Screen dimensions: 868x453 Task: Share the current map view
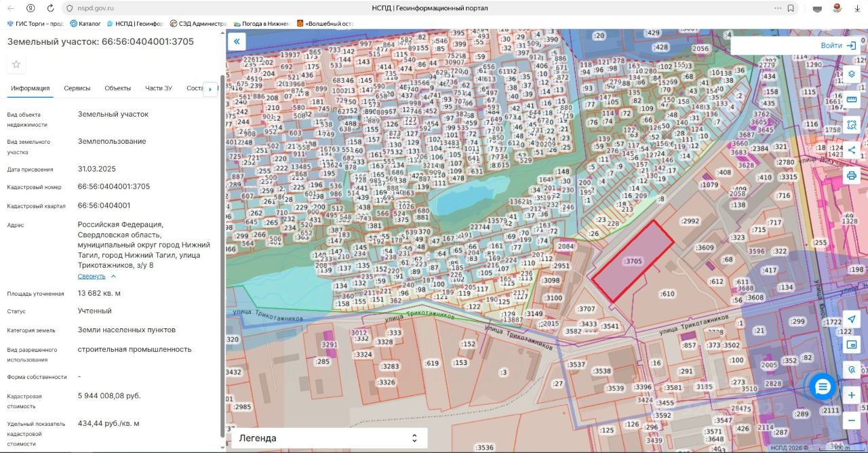coord(852,150)
